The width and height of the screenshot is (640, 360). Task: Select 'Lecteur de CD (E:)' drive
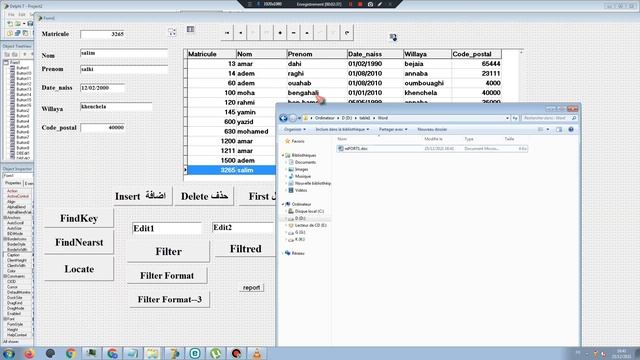click(x=310, y=225)
